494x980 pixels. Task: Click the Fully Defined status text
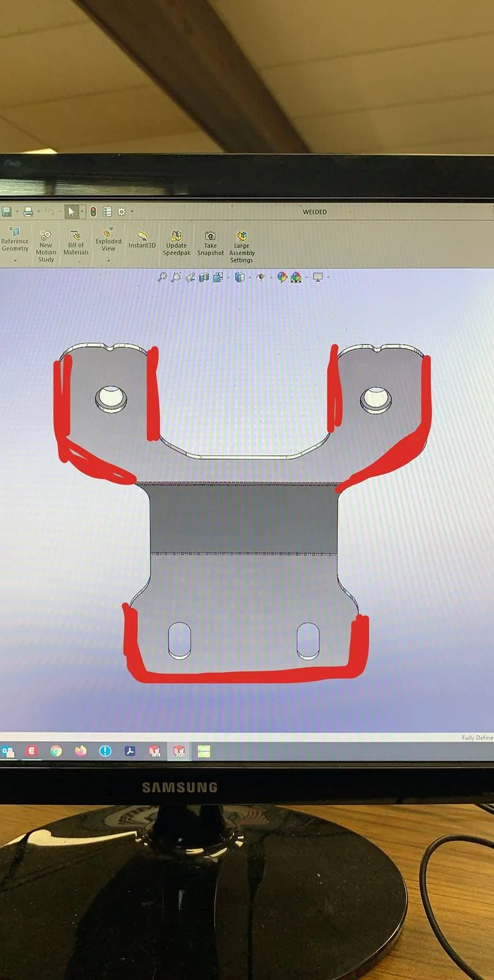(477, 737)
